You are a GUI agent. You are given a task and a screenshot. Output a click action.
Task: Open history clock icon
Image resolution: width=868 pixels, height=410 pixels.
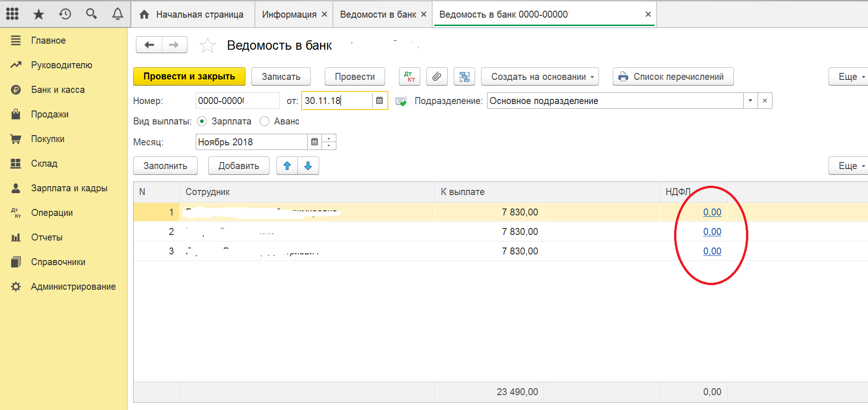[x=65, y=14]
